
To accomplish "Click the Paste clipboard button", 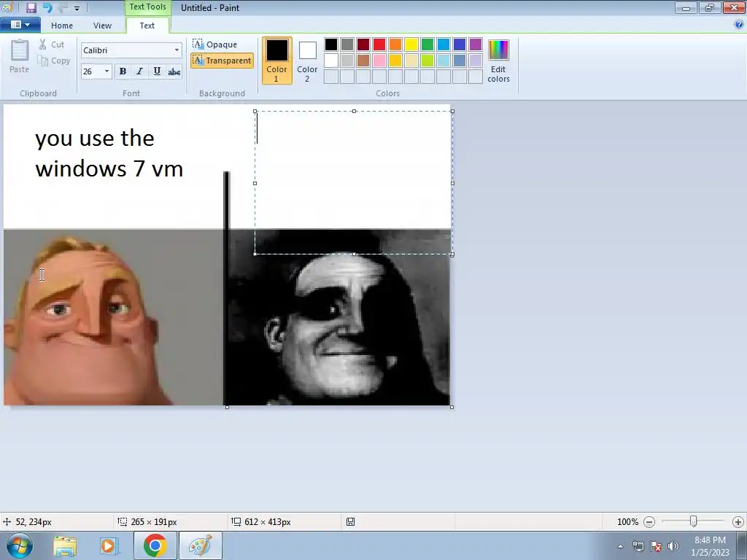I will pos(20,56).
